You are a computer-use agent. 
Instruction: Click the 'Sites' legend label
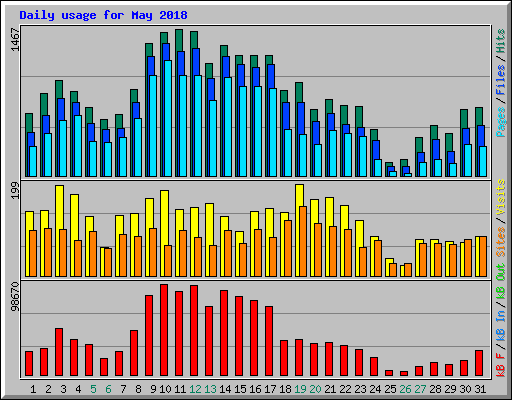501,242
